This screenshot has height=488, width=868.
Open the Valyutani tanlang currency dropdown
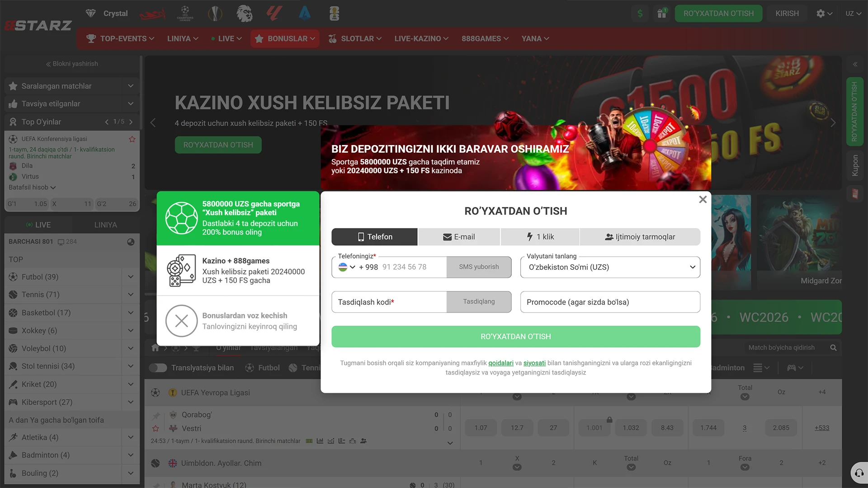click(610, 267)
